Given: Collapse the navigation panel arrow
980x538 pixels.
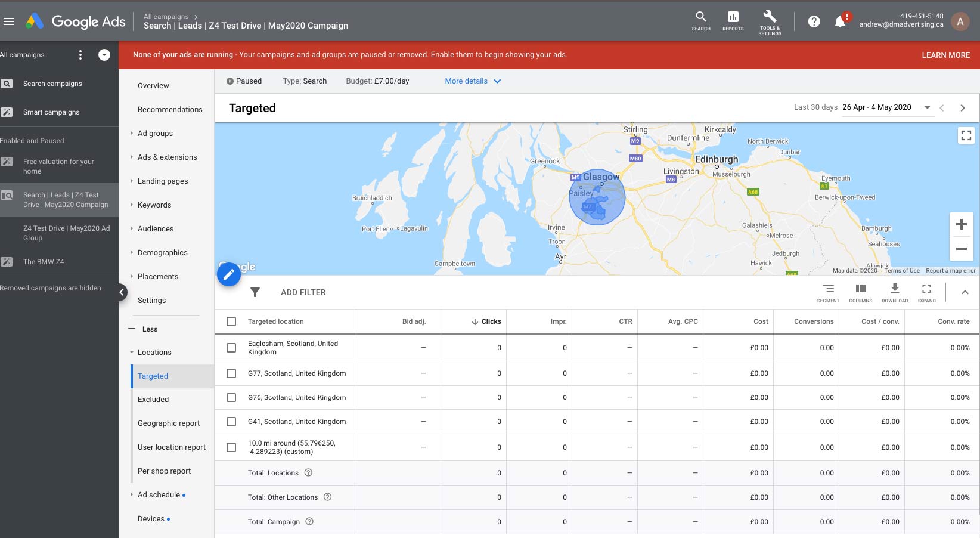Looking at the screenshot, I should point(122,292).
